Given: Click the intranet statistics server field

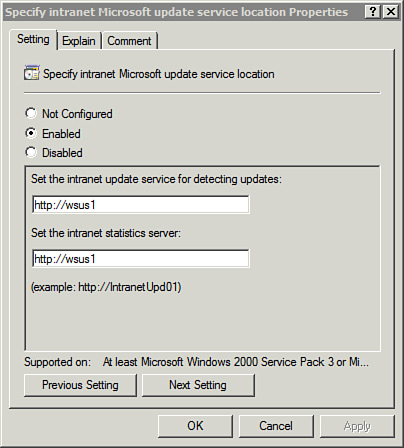Looking at the screenshot, I should [141, 258].
